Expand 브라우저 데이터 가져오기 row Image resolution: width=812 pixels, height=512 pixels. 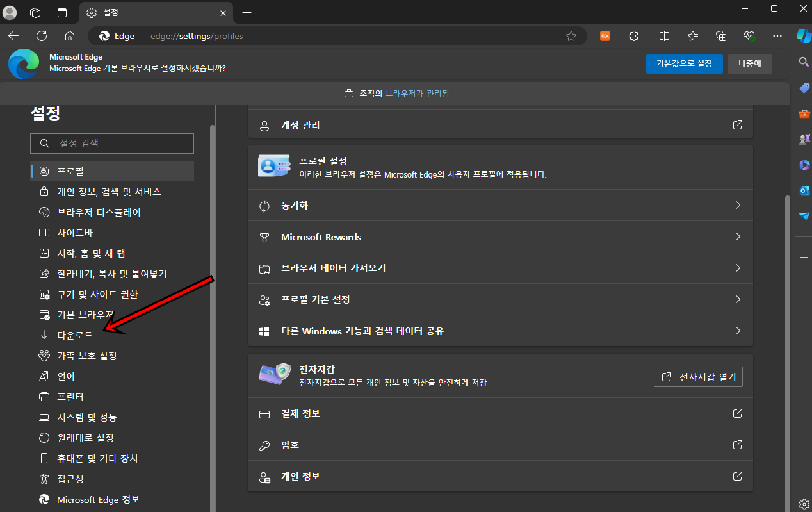point(500,268)
